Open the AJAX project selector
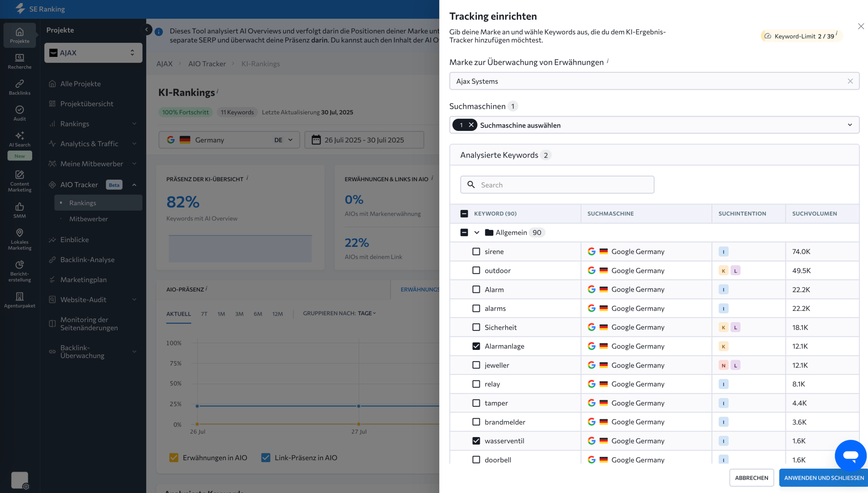 93,53
